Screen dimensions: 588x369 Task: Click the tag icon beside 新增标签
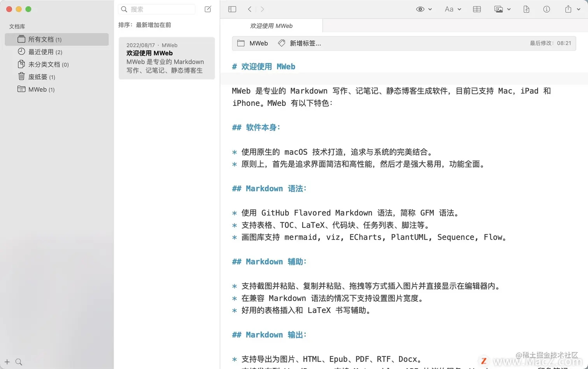(282, 43)
